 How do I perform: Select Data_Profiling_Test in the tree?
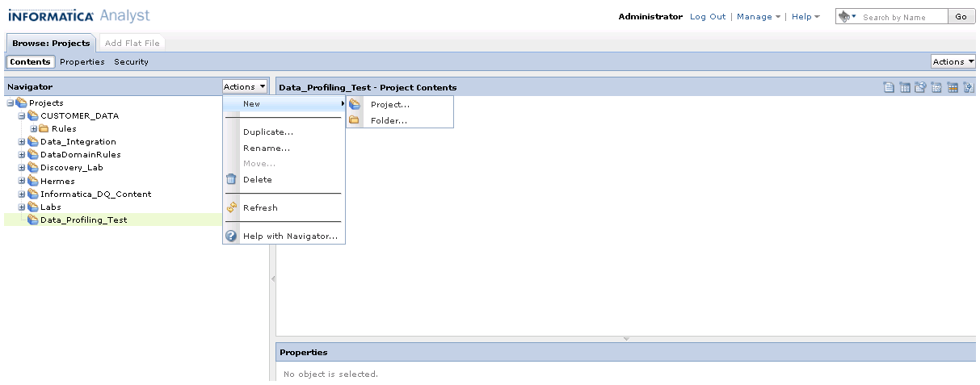point(84,220)
